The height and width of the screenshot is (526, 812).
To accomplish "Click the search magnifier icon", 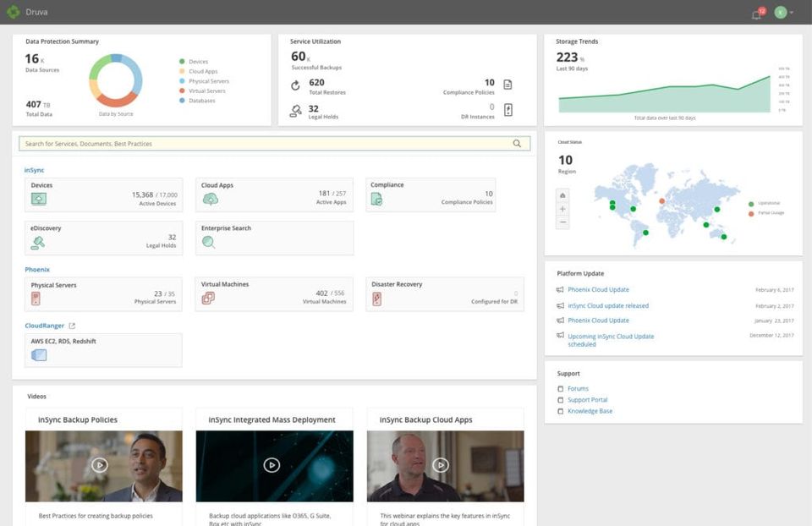I will click(517, 144).
